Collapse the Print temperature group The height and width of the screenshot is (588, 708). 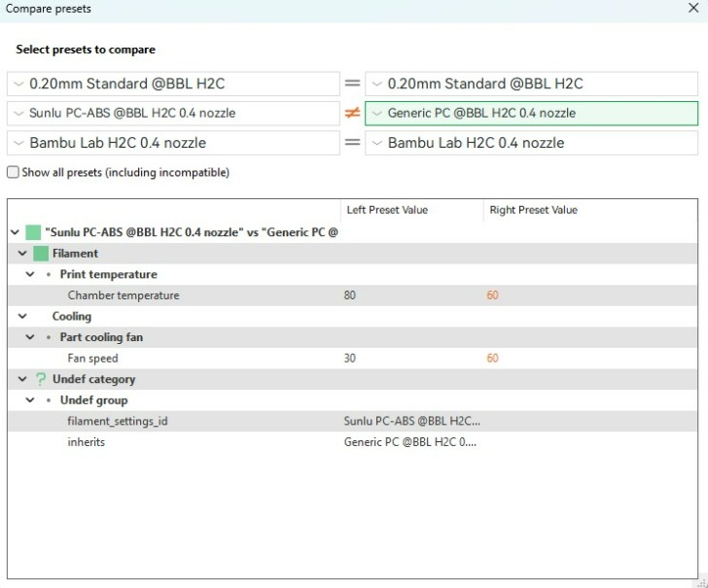(30, 275)
